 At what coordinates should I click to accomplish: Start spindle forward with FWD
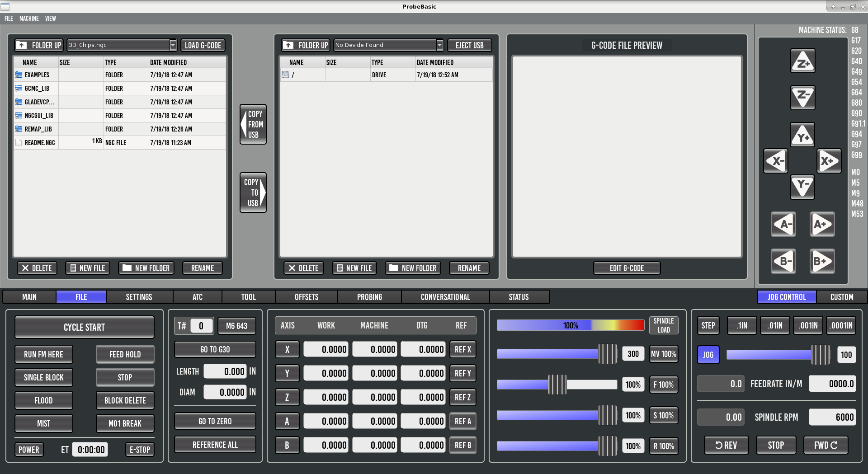coord(826,445)
